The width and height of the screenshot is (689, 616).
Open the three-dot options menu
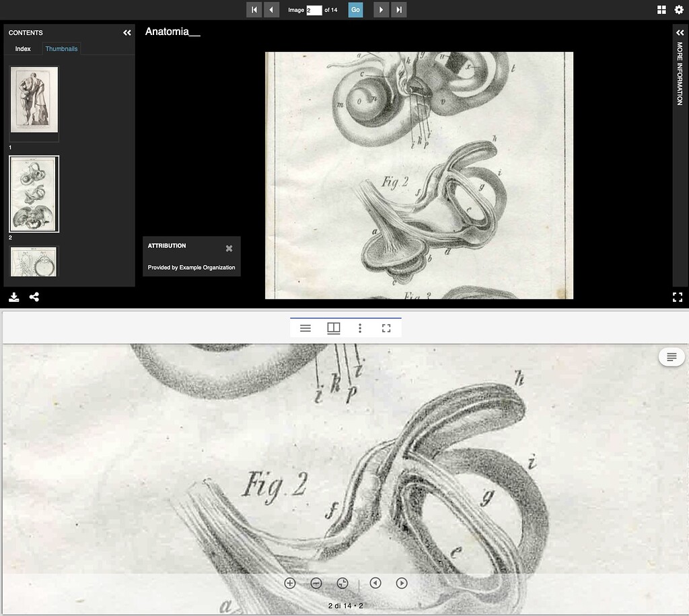click(360, 328)
